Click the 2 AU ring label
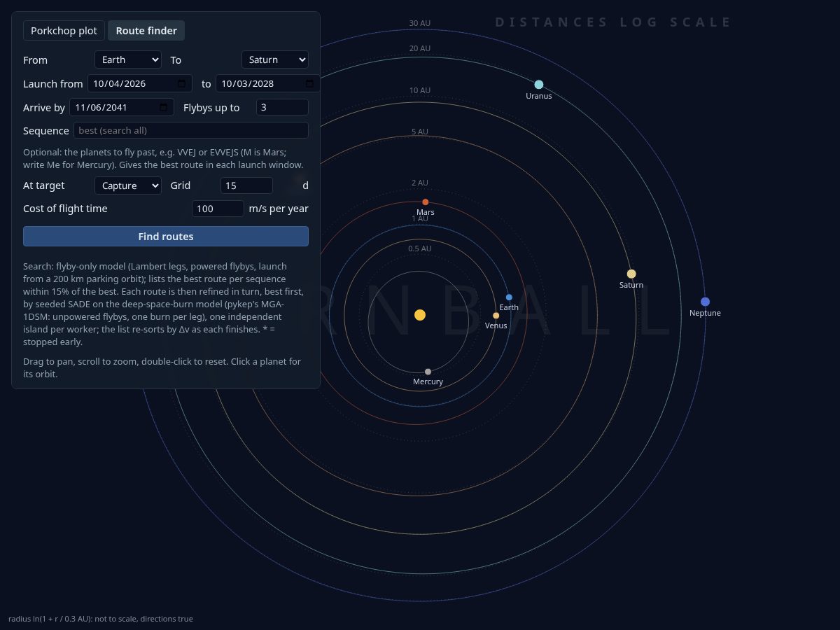Image resolution: width=840 pixels, height=630 pixels. (x=420, y=183)
